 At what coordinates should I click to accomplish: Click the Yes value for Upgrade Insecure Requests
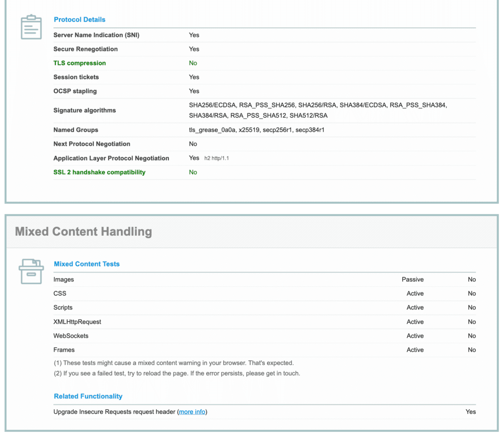tap(471, 412)
